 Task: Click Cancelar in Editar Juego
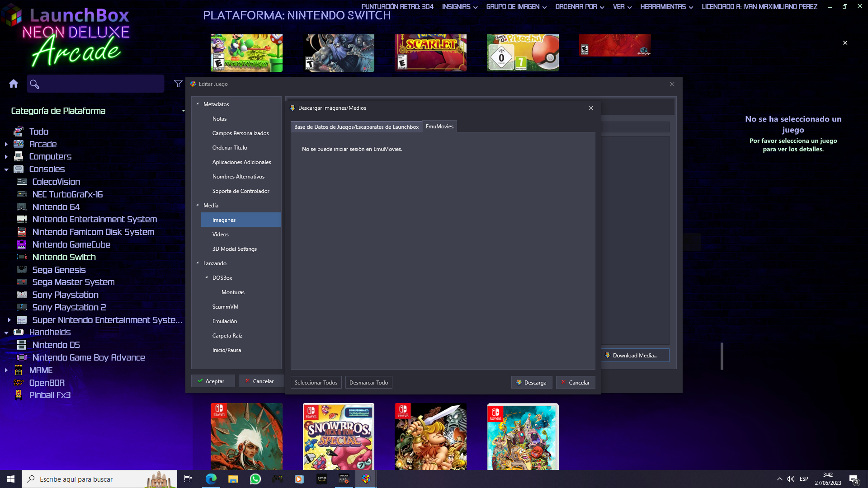pyautogui.click(x=261, y=381)
